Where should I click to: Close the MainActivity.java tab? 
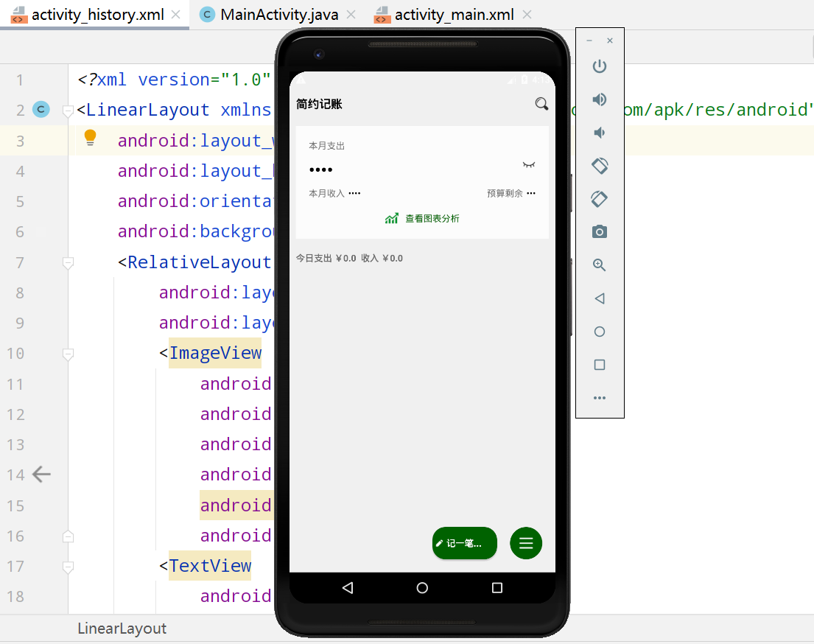351,15
